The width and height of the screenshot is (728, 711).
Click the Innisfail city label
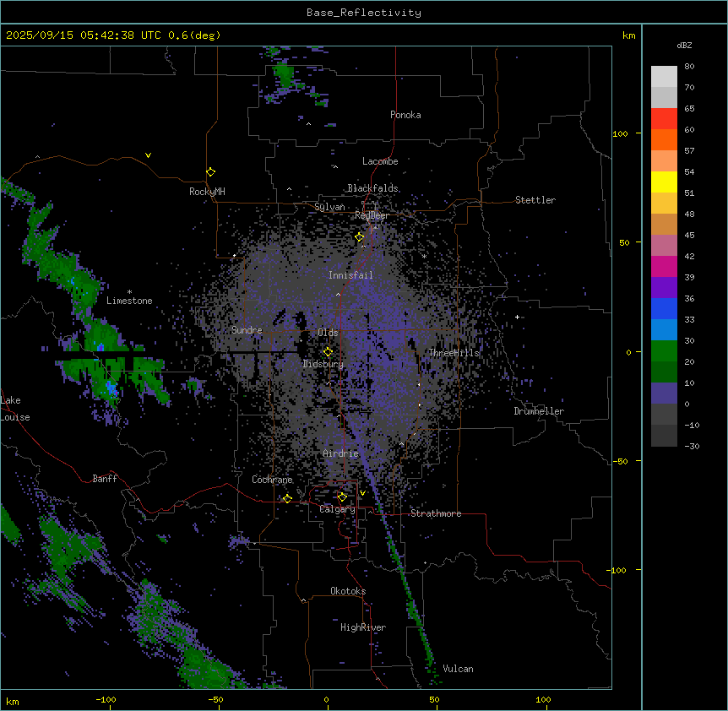pos(350,275)
